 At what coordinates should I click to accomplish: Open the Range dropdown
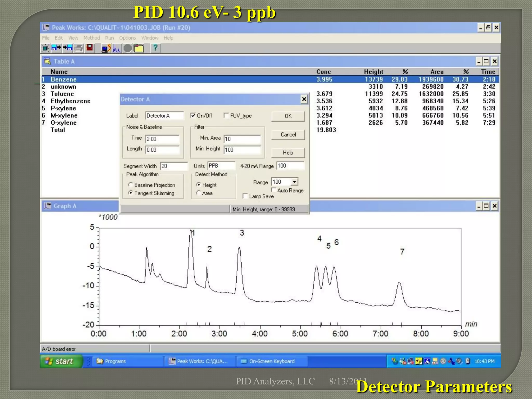tap(295, 182)
